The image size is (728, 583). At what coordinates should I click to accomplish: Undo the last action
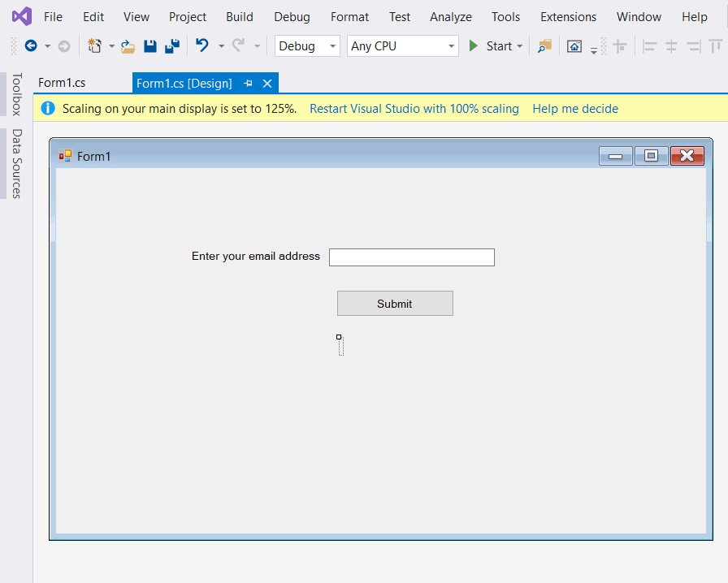pyautogui.click(x=202, y=45)
